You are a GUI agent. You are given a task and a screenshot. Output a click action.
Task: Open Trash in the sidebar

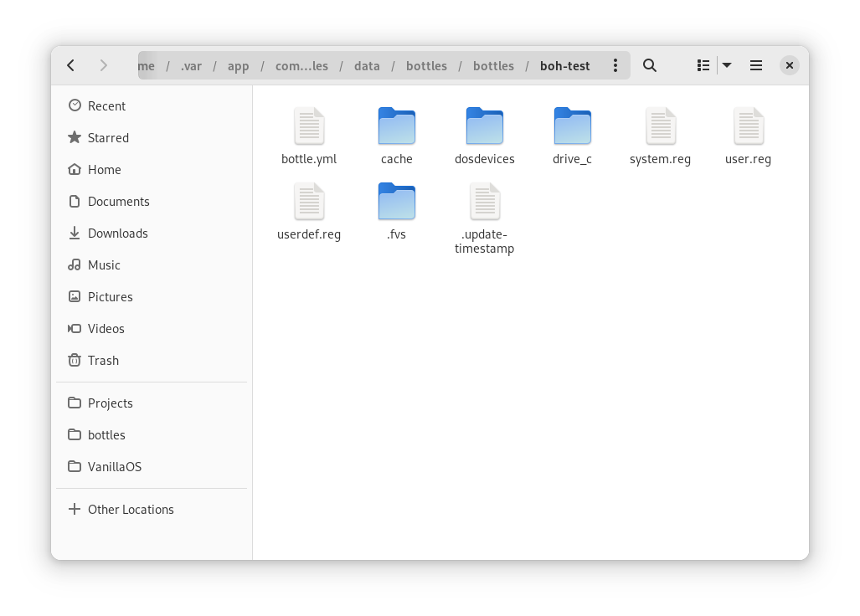tap(152, 360)
